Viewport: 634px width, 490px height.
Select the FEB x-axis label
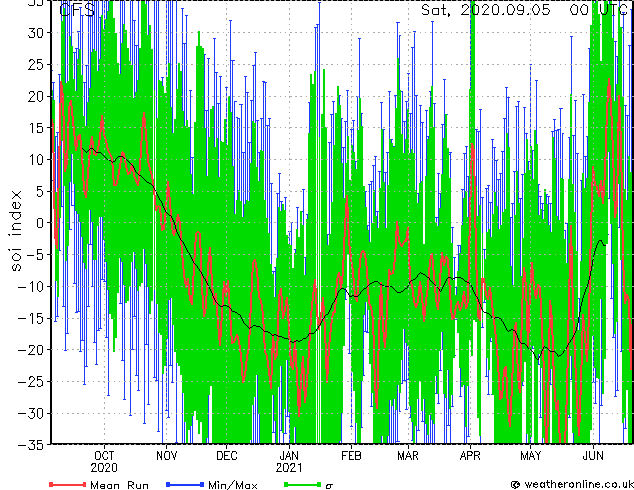(350, 454)
